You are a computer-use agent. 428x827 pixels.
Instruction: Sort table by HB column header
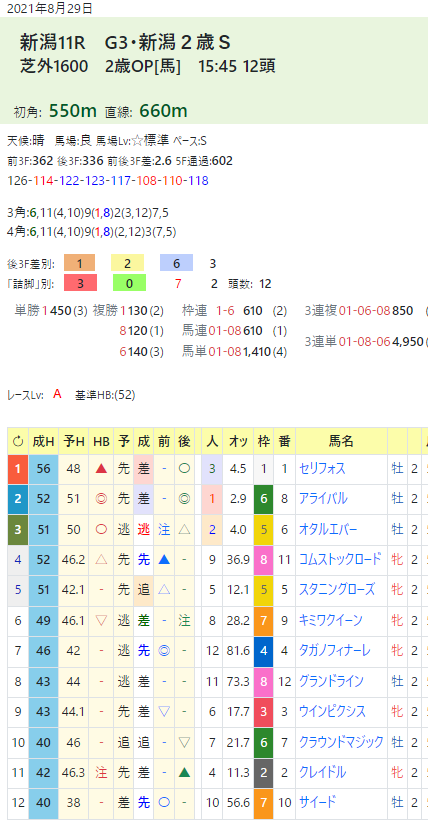101,441
